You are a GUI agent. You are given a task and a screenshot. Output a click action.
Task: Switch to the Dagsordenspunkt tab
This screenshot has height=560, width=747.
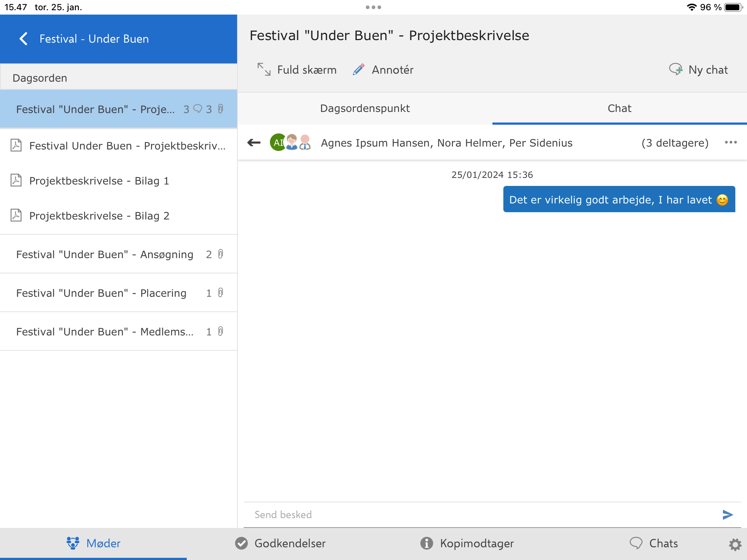click(365, 108)
